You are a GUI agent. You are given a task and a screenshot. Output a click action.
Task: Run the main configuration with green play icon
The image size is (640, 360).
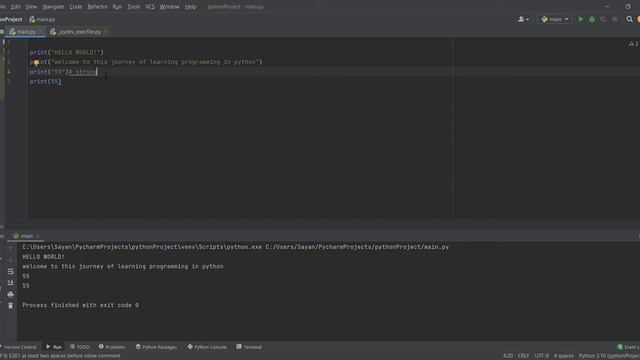(580, 19)
